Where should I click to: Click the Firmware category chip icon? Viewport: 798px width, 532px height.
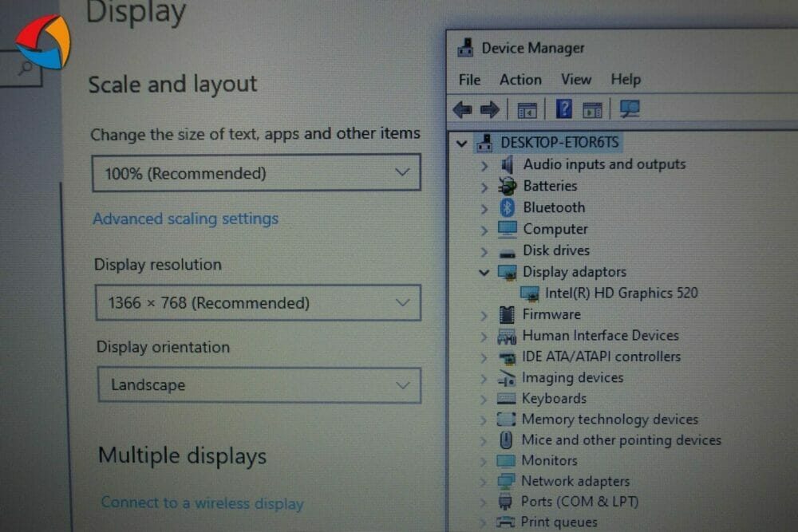(507, 315)
